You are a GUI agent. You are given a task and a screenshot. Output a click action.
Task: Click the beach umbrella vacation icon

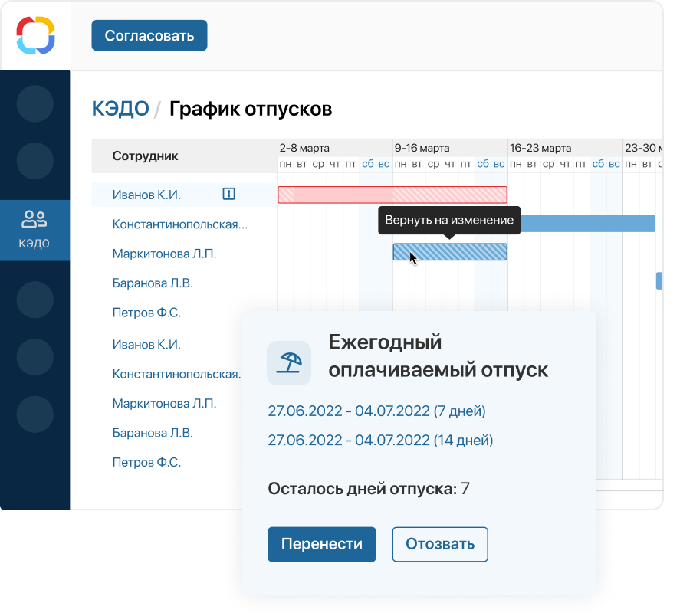pos(289,362)
